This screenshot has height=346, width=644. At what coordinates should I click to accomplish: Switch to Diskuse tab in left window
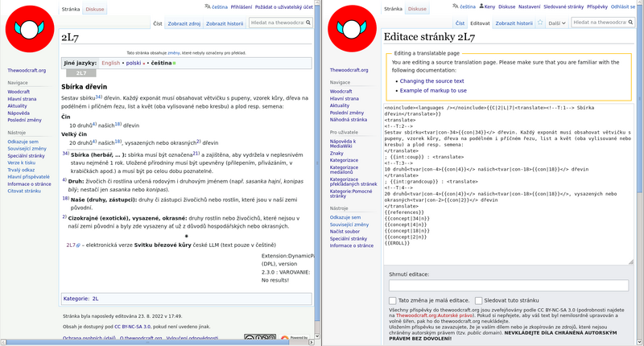pyautogui.click(x=95, y=9)
